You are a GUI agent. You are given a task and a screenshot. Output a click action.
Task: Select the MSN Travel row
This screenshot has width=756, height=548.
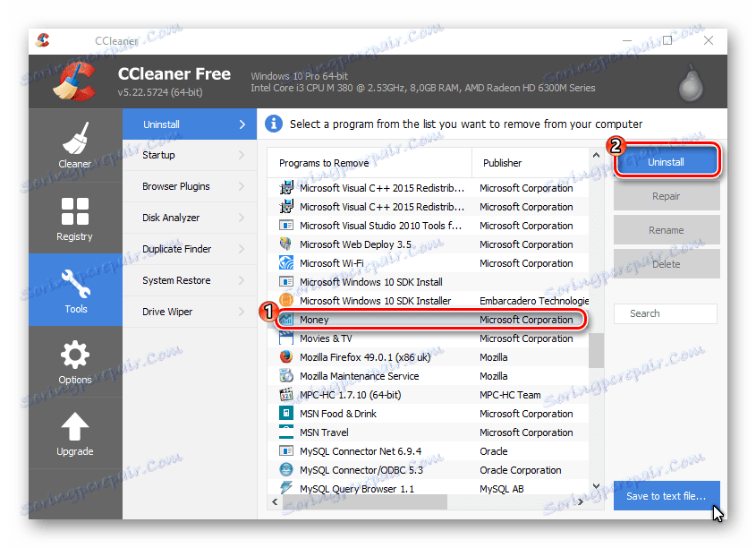tap(429, 432)
